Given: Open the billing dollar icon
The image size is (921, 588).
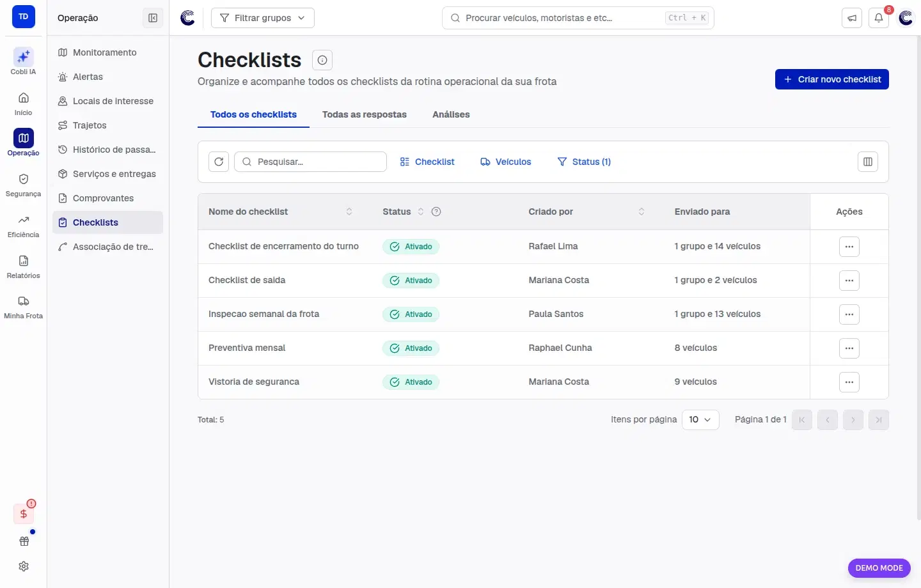Looking at the screenshot, I should tap(24, 513).
